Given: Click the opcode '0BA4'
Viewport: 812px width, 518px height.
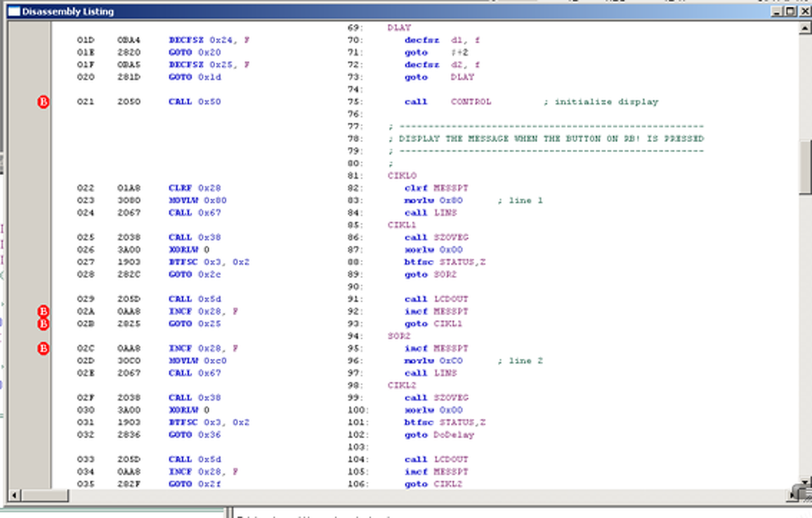Looking at the screenshot, I should (x=129, y=40).
